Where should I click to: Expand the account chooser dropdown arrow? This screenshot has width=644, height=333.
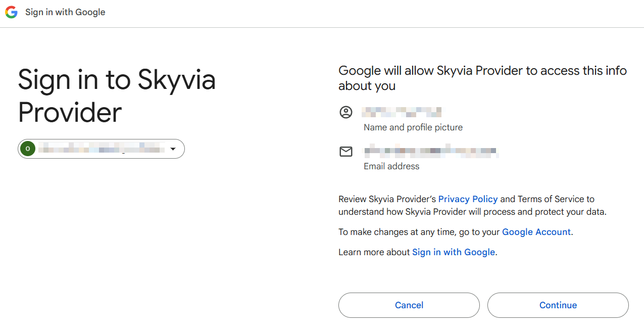(x=173, y=149)
